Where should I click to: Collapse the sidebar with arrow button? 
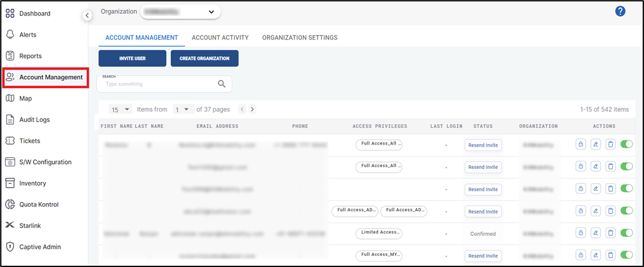pos(88,16)
